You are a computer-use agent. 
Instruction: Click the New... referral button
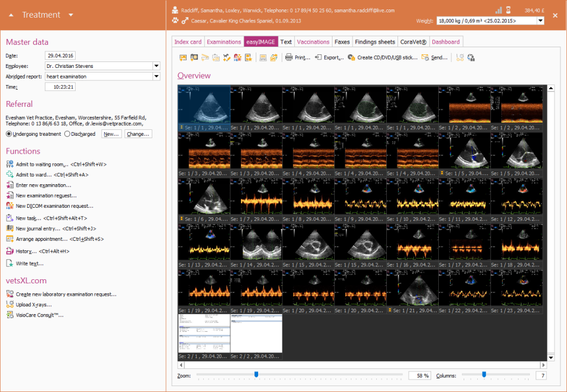pyautogui.click(x=111, y=134)
